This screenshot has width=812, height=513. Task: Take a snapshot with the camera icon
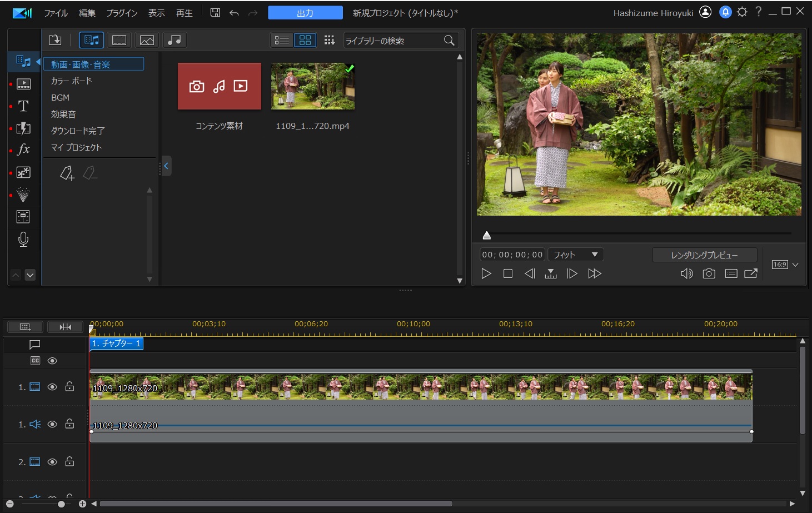(x=709, y=273)
